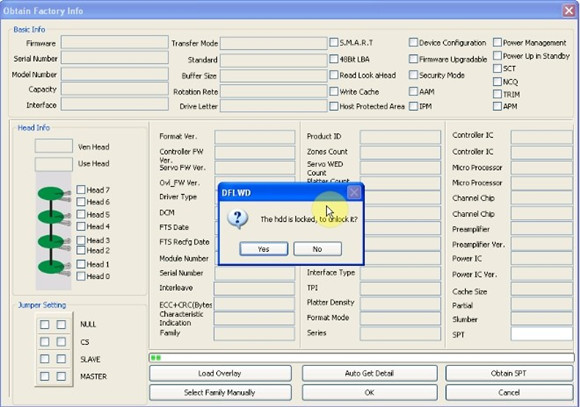580x407 pixels.
Task: Click the Use Head field
Action: [54, 164]
